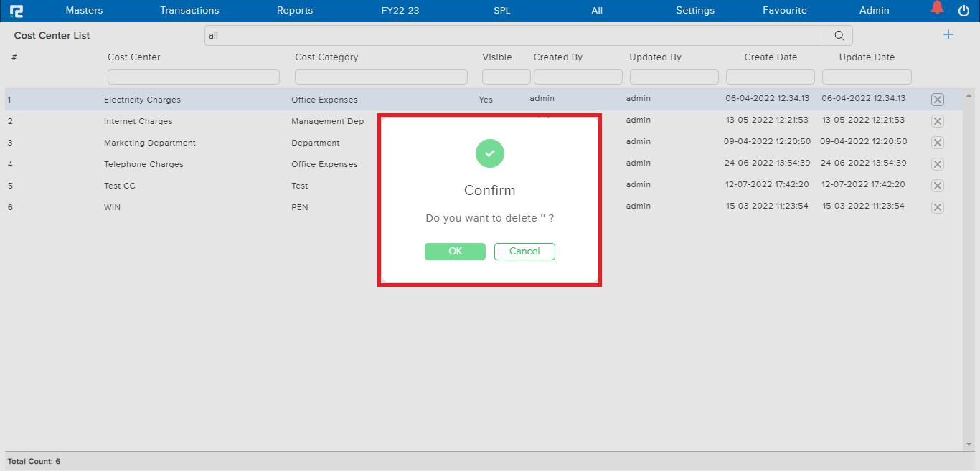
Task: Click the search magnifier icon
Action: [839, 36]
